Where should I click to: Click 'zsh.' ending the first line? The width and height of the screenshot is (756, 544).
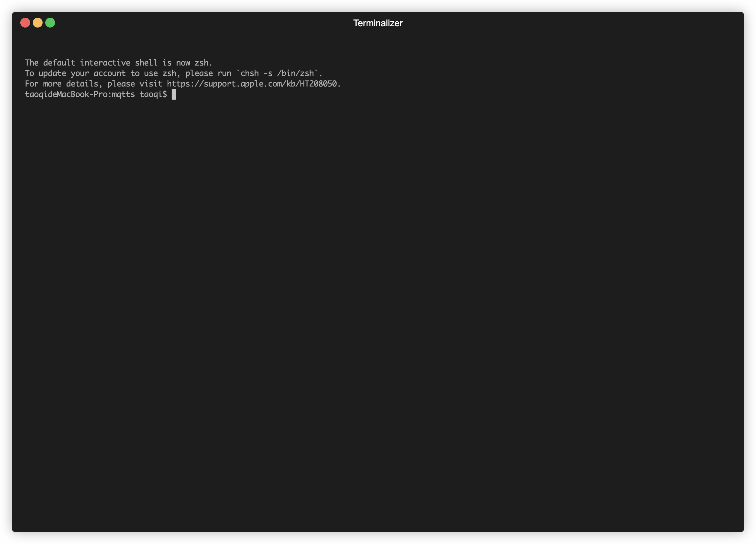pyautogui.click(x=203, y=63)
